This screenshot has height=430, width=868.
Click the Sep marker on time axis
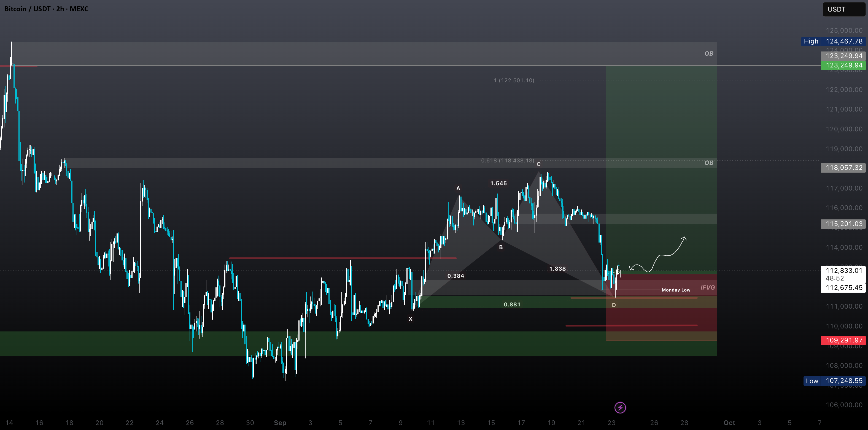point(280,423)
